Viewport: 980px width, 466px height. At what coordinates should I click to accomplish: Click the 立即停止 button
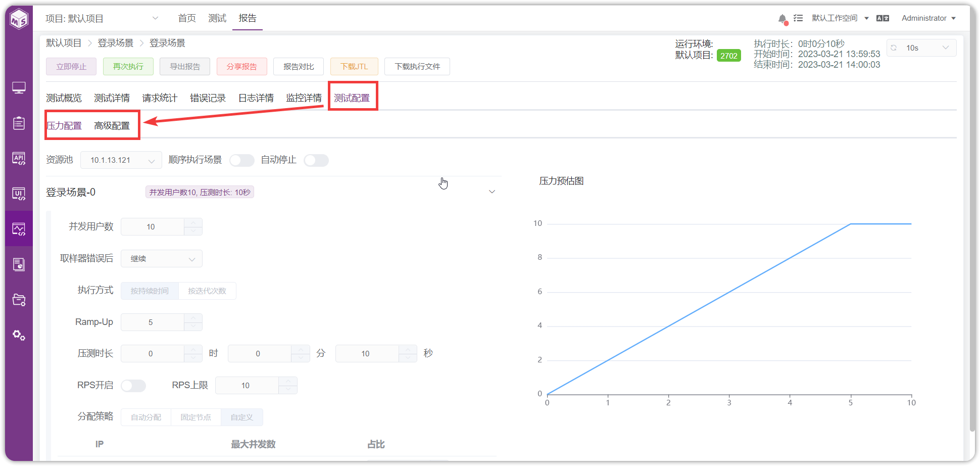tap(71, 66)
